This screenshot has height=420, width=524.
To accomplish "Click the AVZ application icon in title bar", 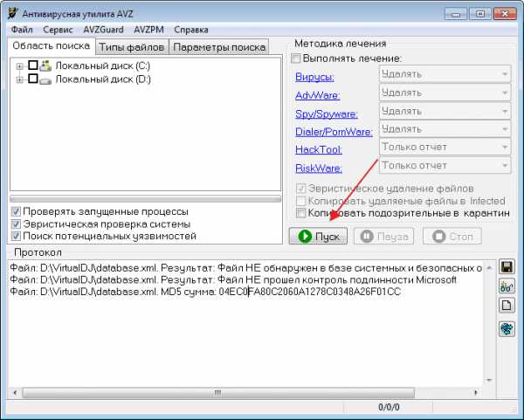I will pyautogui.click(x=12, y=12).
